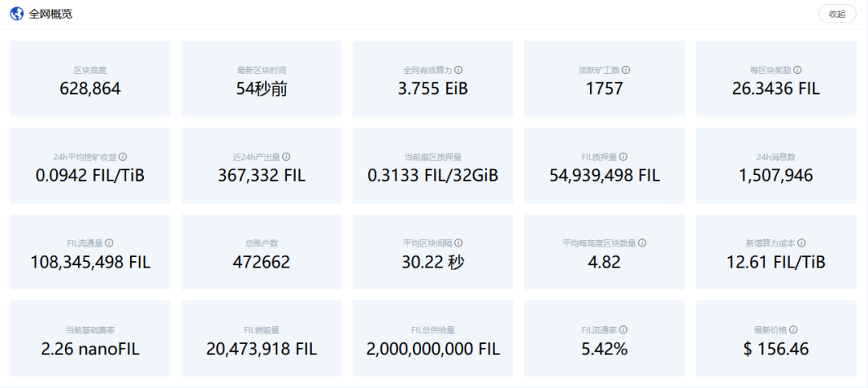Click the 367,332 FIL output value
868x388 pixels.
(261, 175)
